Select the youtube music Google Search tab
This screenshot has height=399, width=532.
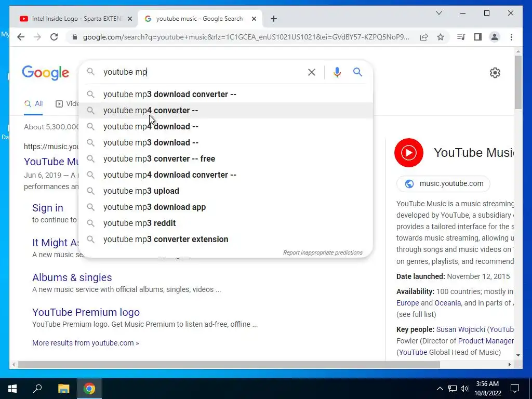click(199, 19)
